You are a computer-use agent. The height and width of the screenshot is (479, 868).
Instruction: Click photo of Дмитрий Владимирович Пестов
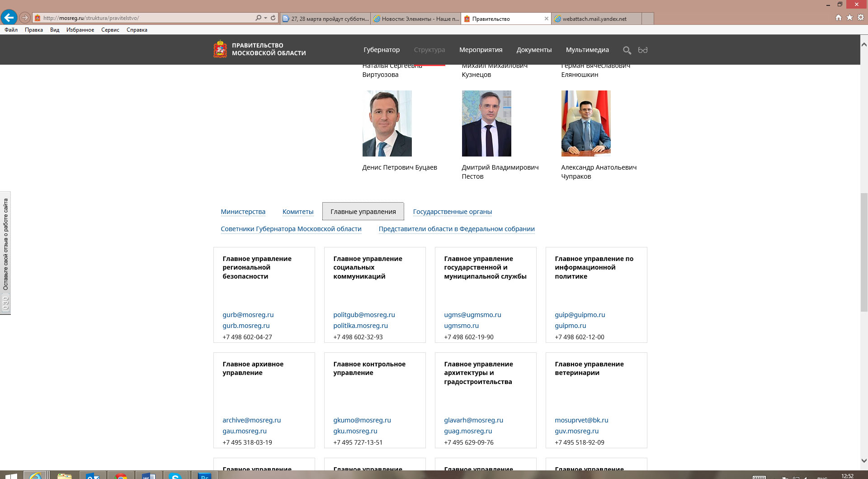pyautogui.click(x=486, y=123)
